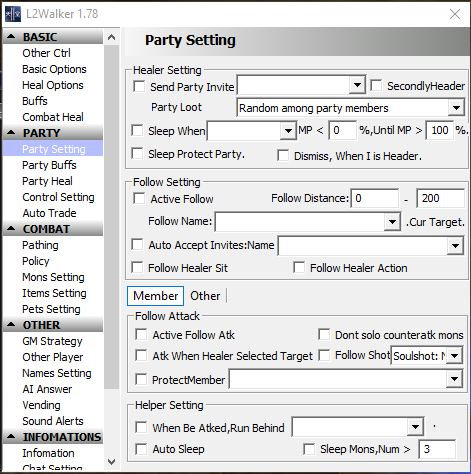This screenshot has height=474, width=471.
Task: Open Follow Name dropdown
Action: 392,221
